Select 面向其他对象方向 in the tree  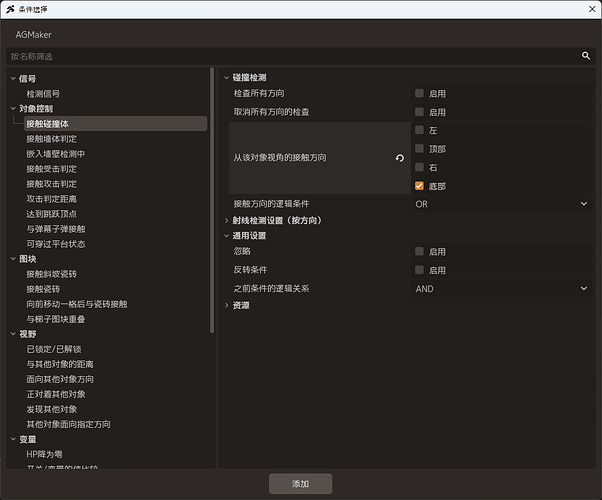(x=60, y=379)
